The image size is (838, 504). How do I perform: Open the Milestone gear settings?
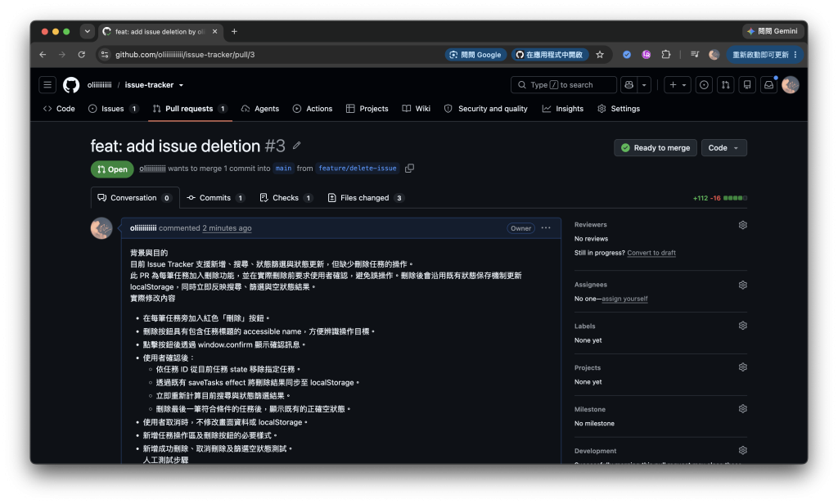point(742,409)
